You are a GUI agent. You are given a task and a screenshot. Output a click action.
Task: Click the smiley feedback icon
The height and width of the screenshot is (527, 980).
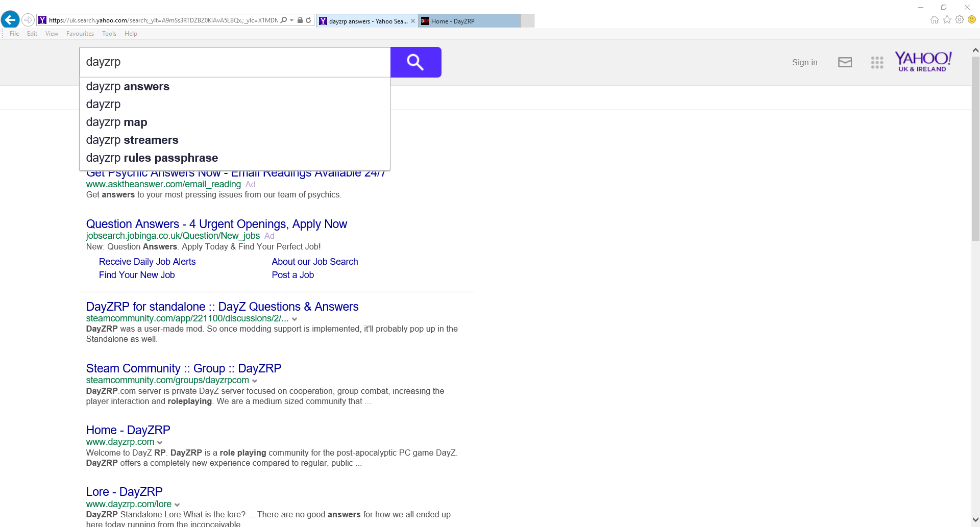click(972, 19)
